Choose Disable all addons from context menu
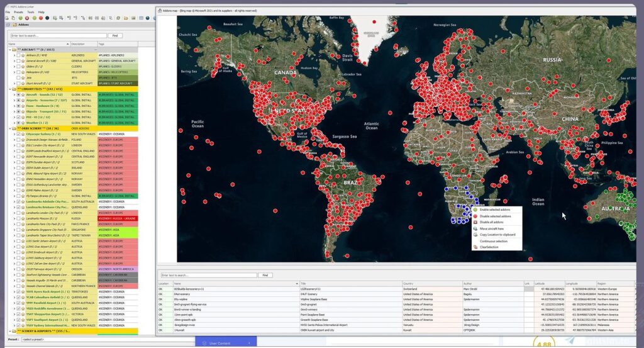Screen dimensions: 644x348 click(491, 222)
